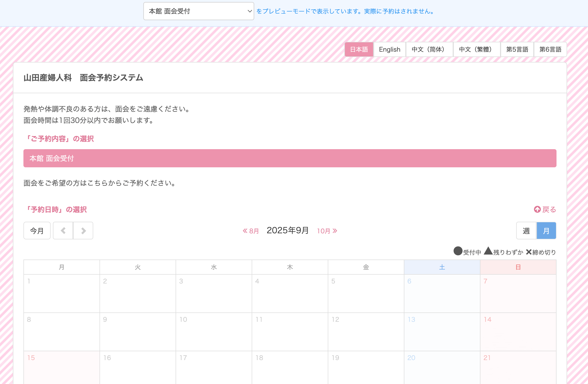Go to 10月 via the double chevron link
Screen dimensions: 588x384
327,231
